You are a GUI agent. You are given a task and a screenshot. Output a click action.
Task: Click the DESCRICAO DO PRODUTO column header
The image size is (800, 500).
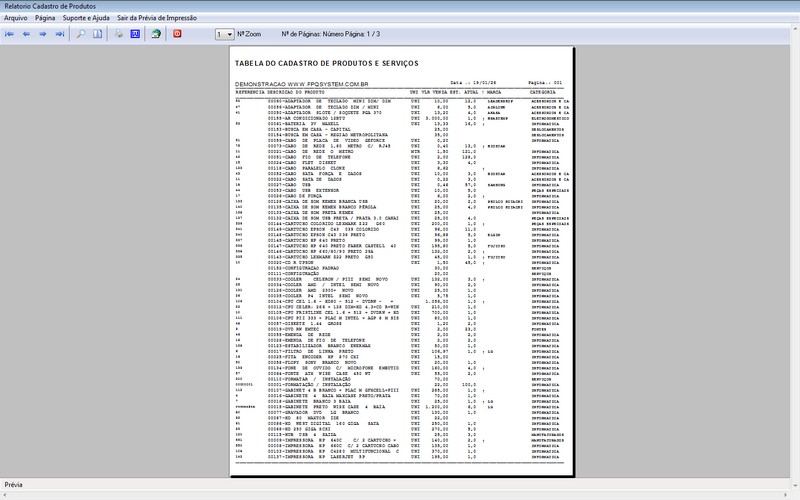tap(296, 92)
